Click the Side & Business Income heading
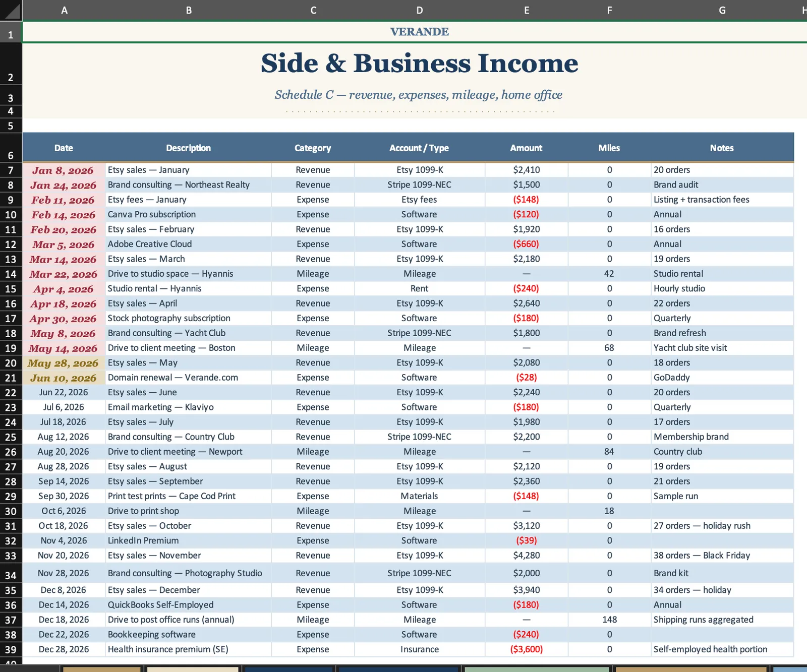Screen dimensions: 807x672 click(x=420, y=63)
